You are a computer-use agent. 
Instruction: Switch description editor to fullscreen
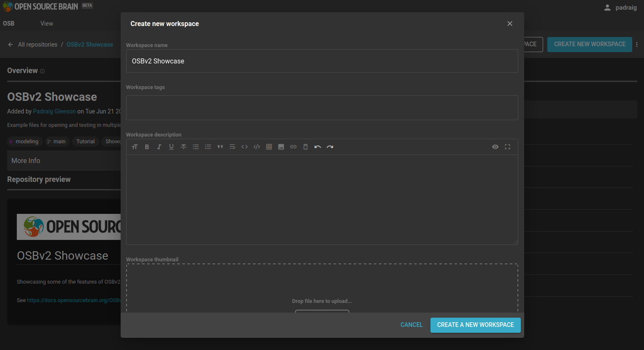pyautogui.click(x=507, y=147)
